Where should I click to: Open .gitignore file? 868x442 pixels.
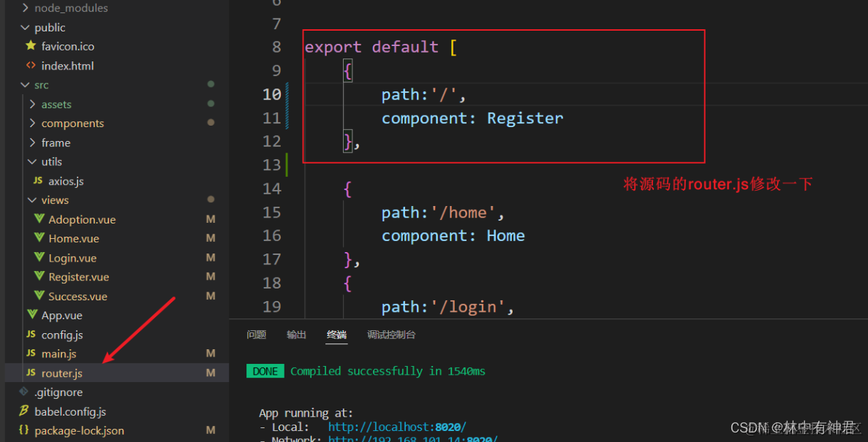59,393
